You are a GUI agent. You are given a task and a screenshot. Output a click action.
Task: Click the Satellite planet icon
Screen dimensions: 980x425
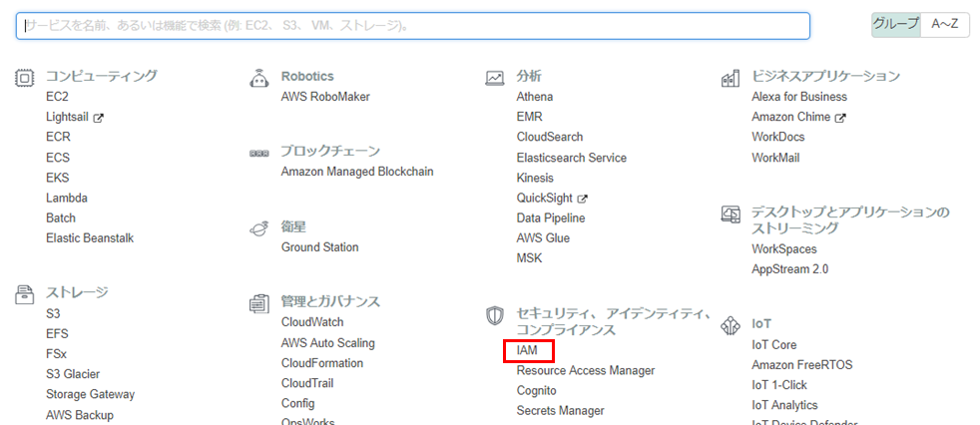point(258,228)
